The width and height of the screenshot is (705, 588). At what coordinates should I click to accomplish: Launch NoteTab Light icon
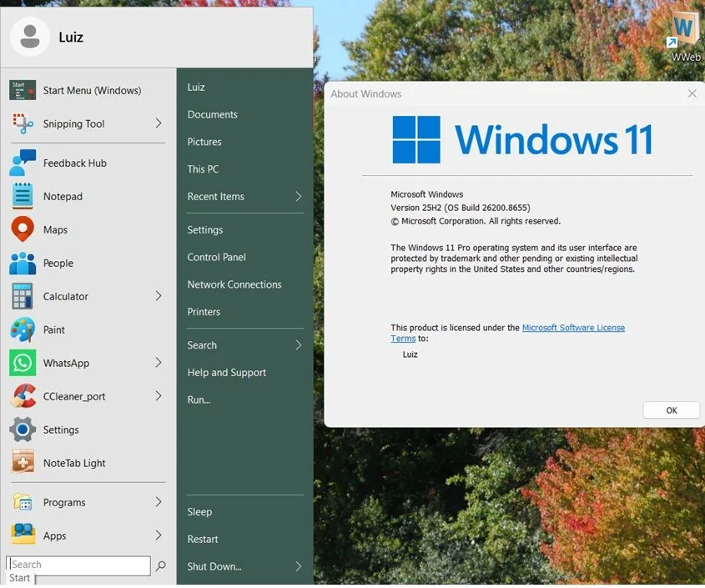(23, 463)
